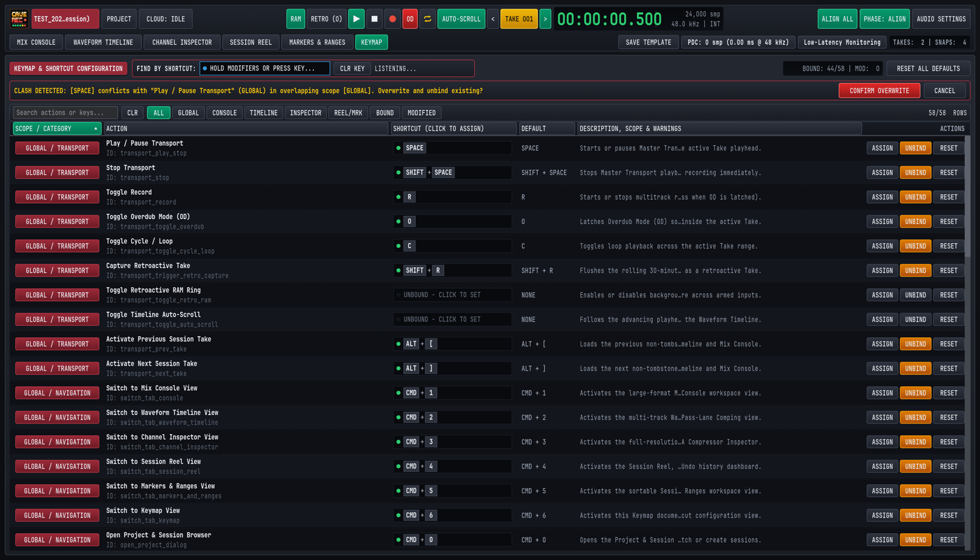Open the SESSION REEL tab
Screen dimensions: 980x560
pos(251,42)
